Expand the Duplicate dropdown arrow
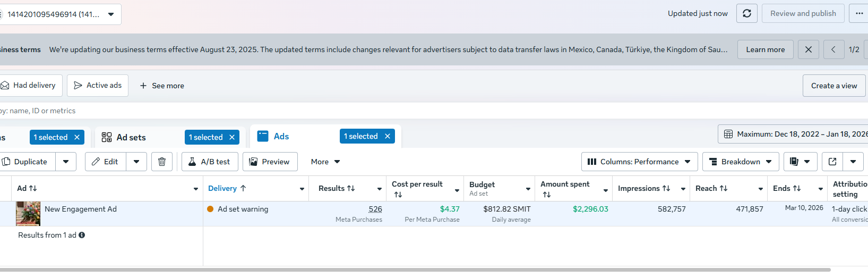868x277 pixels. pyautogui.click(x=66, y=162)
